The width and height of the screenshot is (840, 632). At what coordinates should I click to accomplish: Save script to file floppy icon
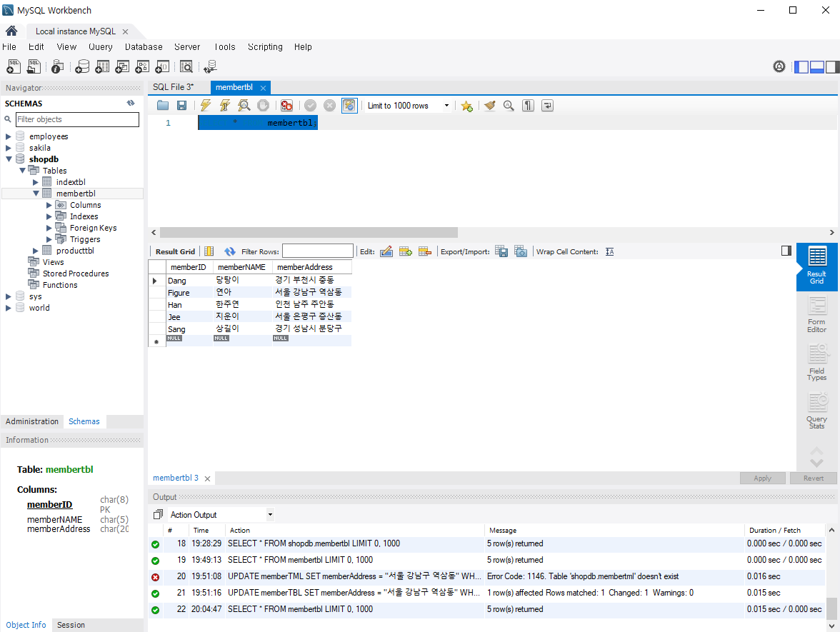click(x=182, y=106)
